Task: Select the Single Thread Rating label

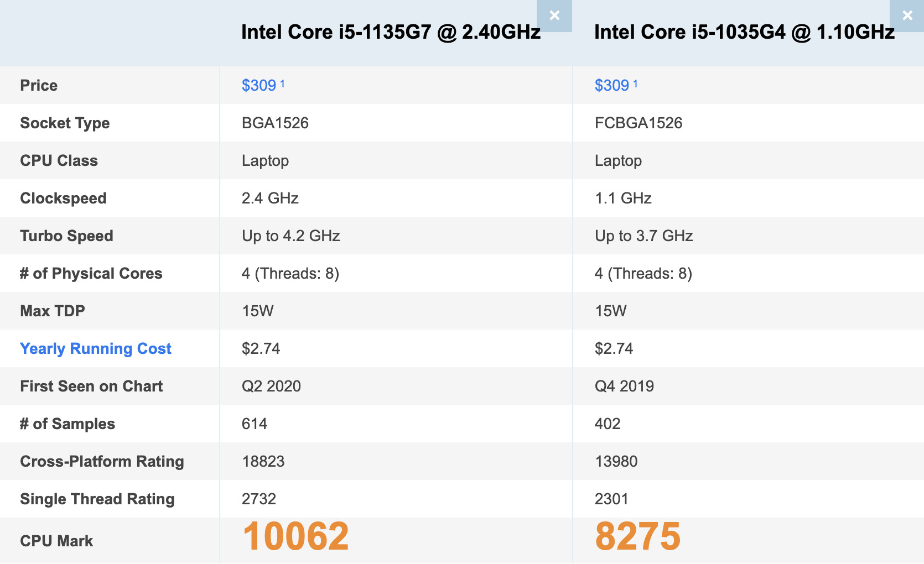Action: tap(97, 499)
